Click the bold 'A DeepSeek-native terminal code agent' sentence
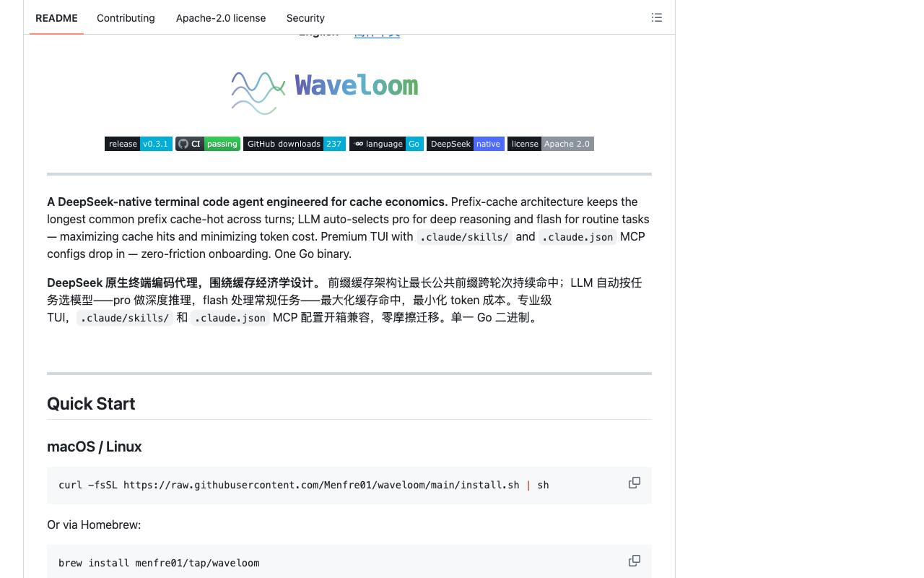This screenshot has height=578, width=924. tap(248, 202)
